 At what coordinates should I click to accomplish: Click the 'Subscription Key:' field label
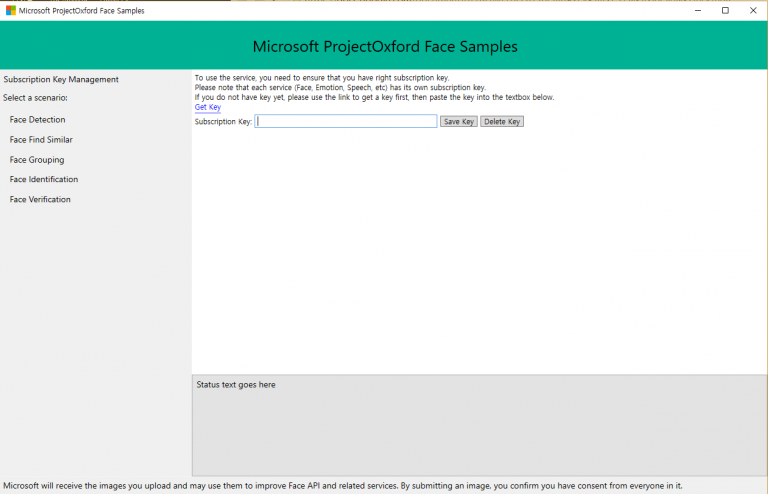[x=223, y=122]
